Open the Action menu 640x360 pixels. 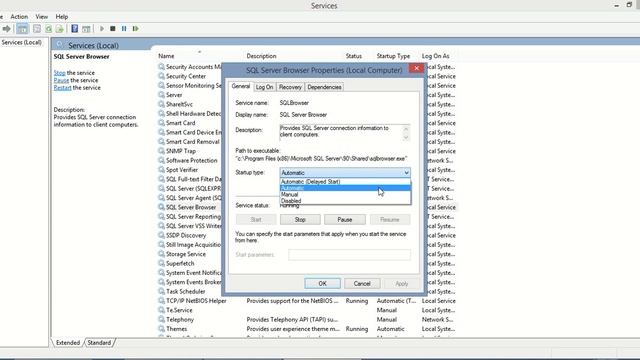[19, 17]
